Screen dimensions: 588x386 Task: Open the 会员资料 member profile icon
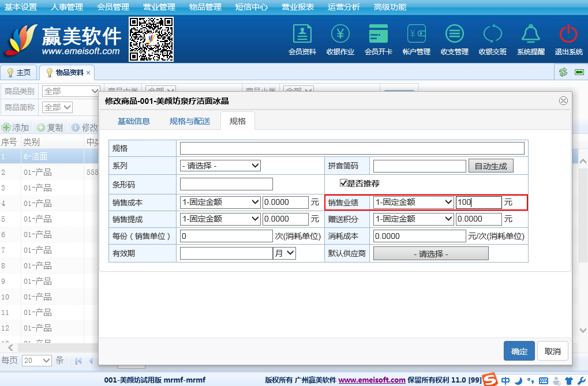click(x=302, y=35)
